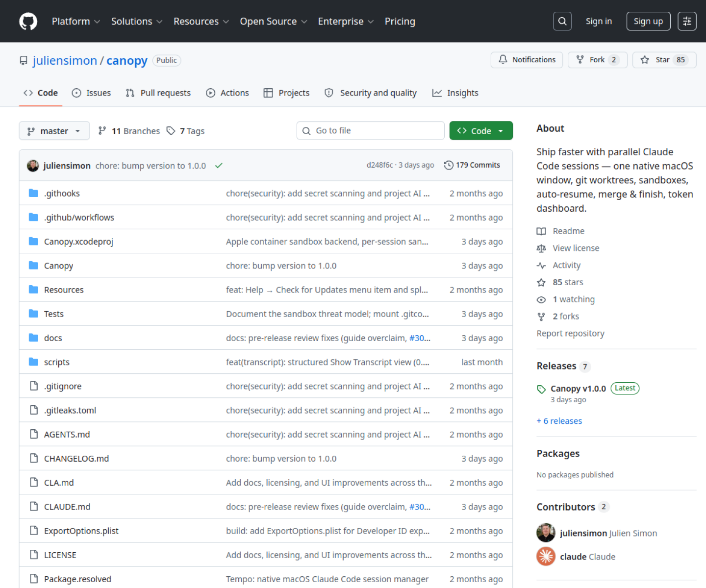
Task: Expand the Open Source menu
Action: click(273, 22)
